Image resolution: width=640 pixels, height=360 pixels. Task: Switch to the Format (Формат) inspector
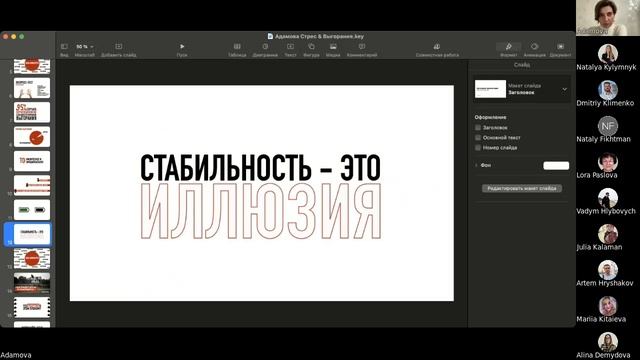click(x=509, y=47)
